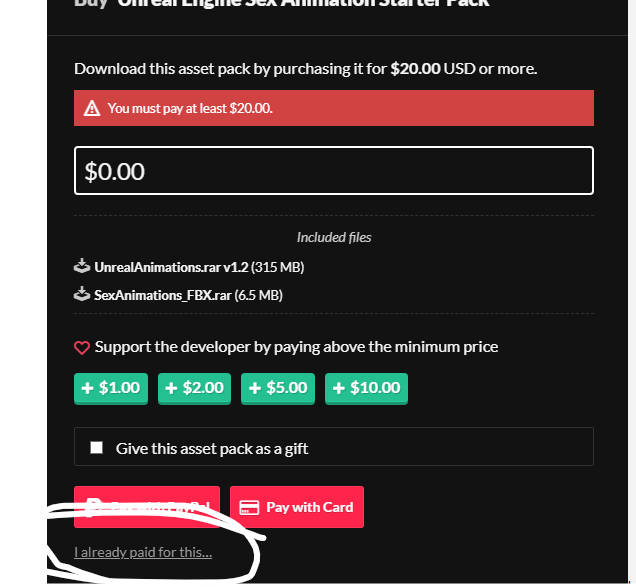Add $10.00 to the payment amount
The height and width of the screenshot is (587, 636).
tap(366, 388)
